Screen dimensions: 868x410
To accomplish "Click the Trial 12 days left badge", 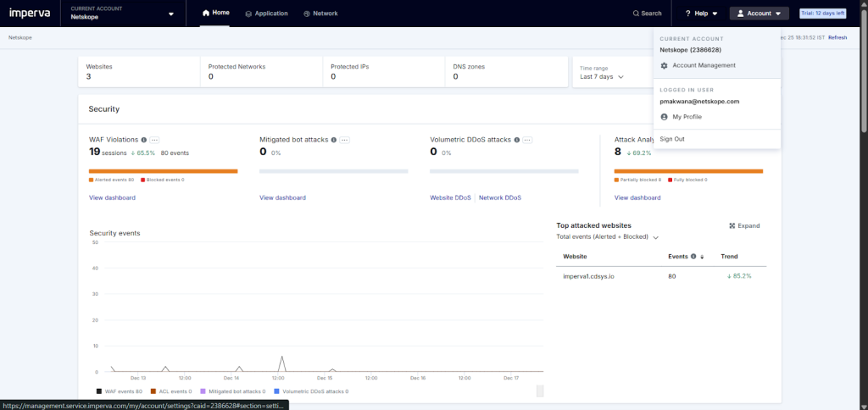I will [822, 14].
